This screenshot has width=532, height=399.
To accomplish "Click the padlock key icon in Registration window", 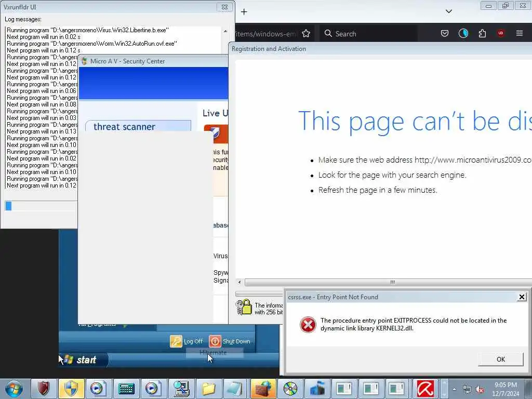I will pyautogui.click(x=244, y=307).
